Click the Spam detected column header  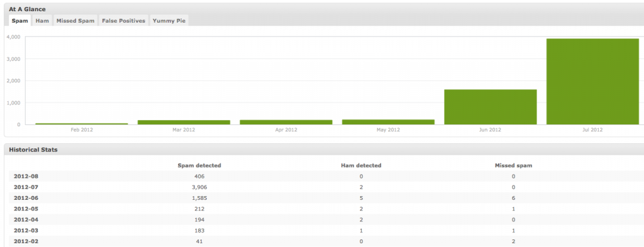199,165
